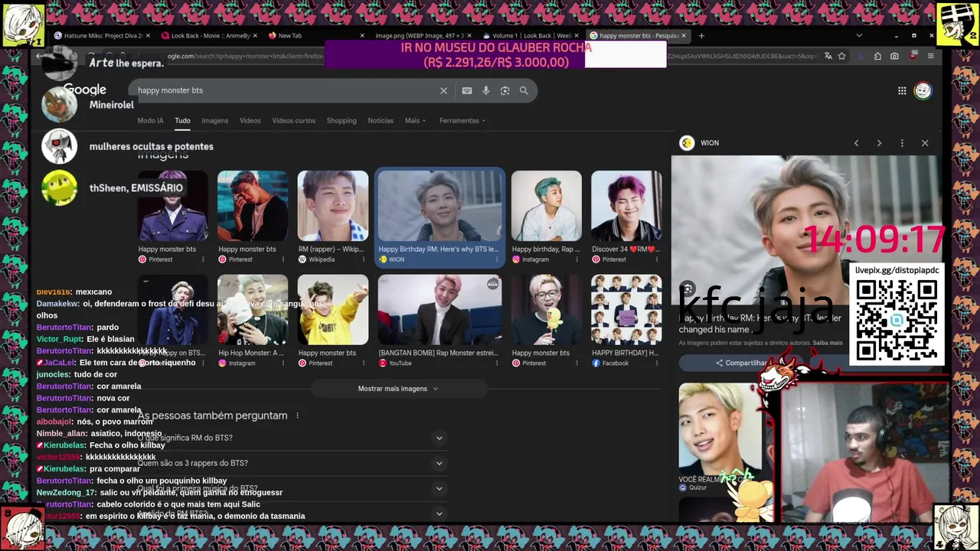The height and width of the screenshot is (551, 980).
Task: Click the WION source logo in preview
Action: (x=687, y=143)
